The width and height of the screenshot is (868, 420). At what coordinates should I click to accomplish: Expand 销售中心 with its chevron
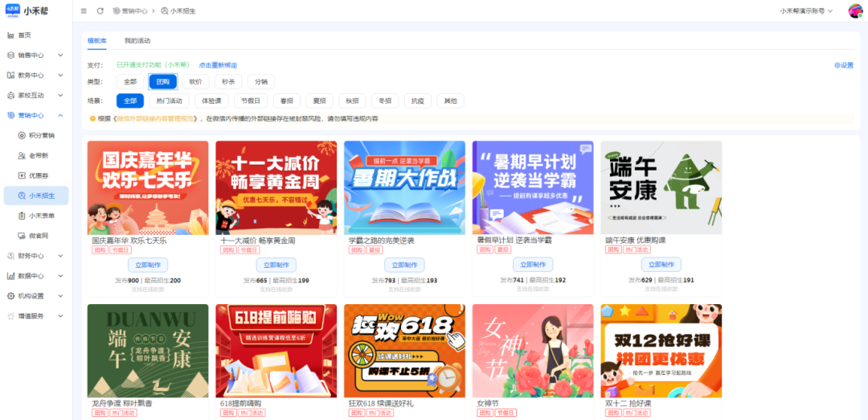tap(60, 56)
